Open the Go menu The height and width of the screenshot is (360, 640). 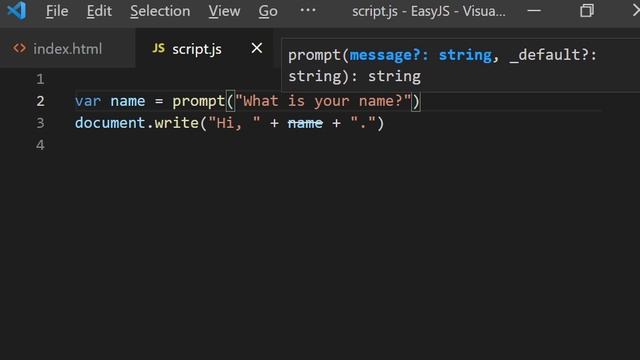coord(268,11)
